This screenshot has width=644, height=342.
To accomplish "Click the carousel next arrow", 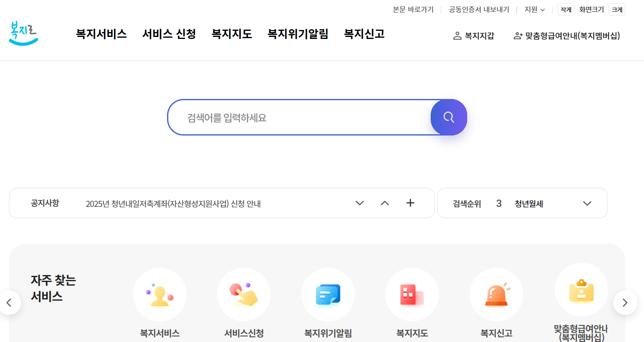I will click(625, 303).
